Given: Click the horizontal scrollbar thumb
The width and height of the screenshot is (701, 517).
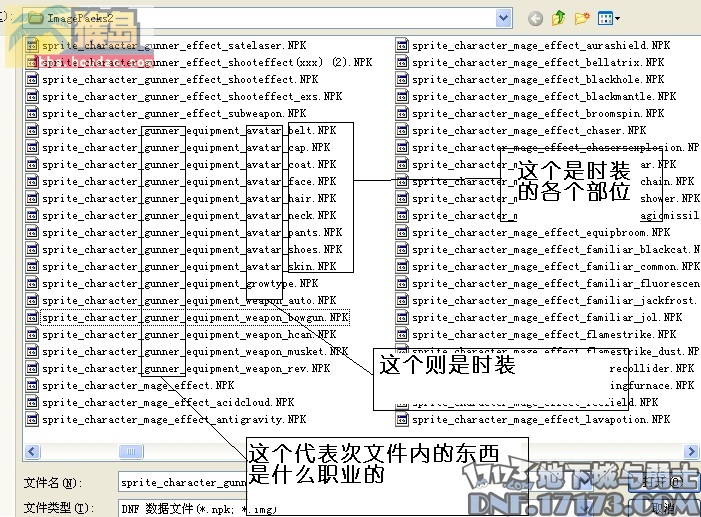Looking at the screenshot, I should point(131,451).
